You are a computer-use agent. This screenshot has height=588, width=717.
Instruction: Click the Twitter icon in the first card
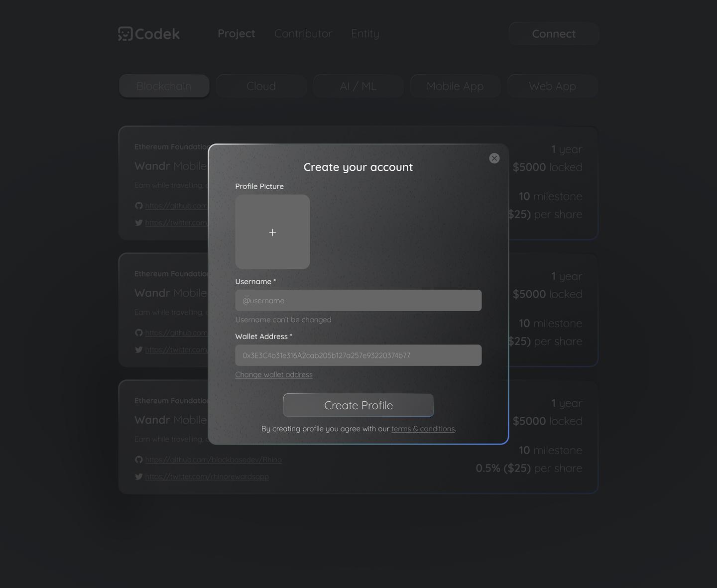point(139,223)
